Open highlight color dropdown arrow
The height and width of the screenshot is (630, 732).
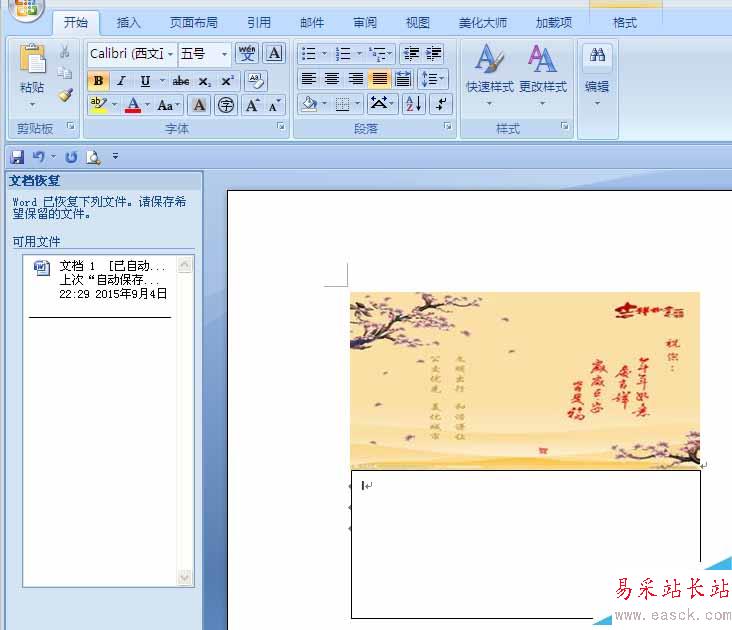point(114,105)
